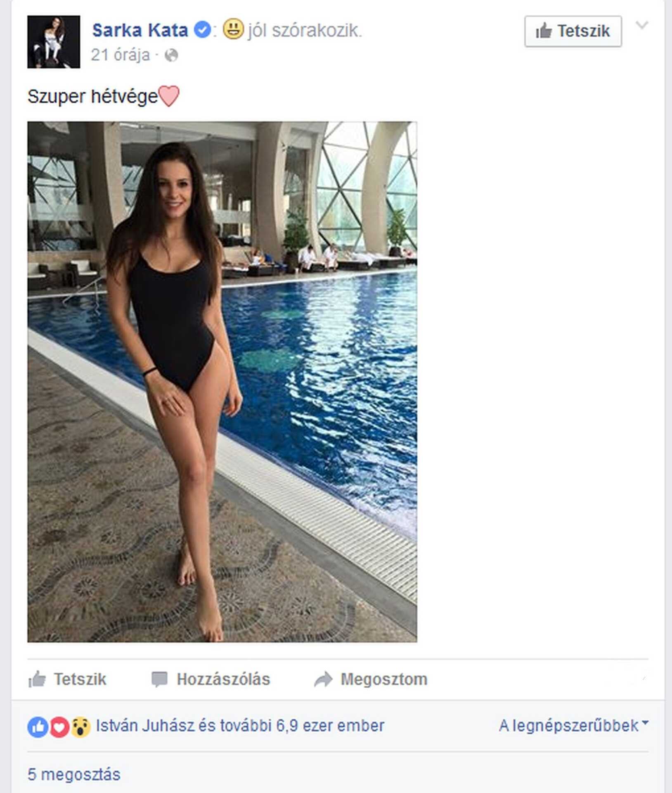Click the Sarka Kata profile picture thumbnail
This screenshot has height=793, width=672.
click(x=54, y=42)
